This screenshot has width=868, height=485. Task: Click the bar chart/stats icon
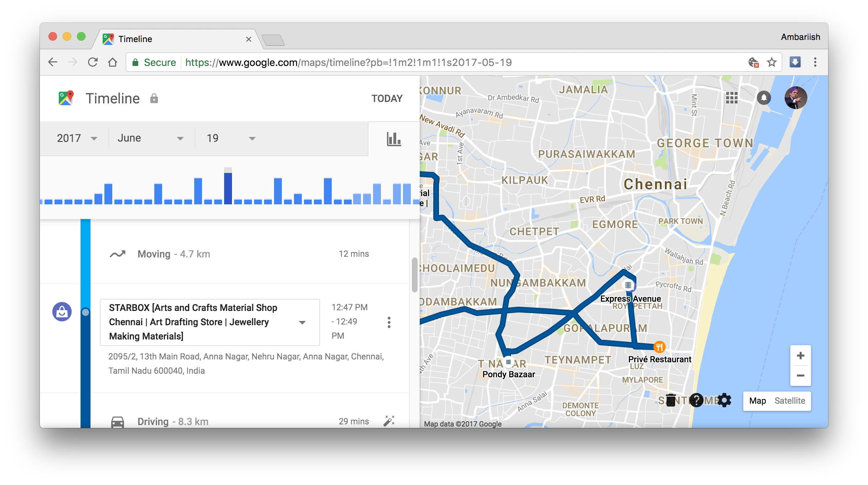click(x=393, y=139)
